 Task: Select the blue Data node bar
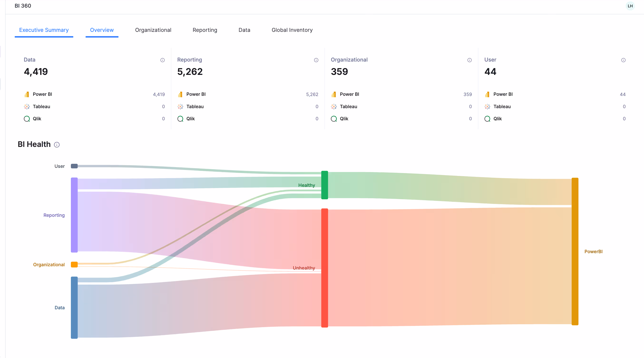74,308
